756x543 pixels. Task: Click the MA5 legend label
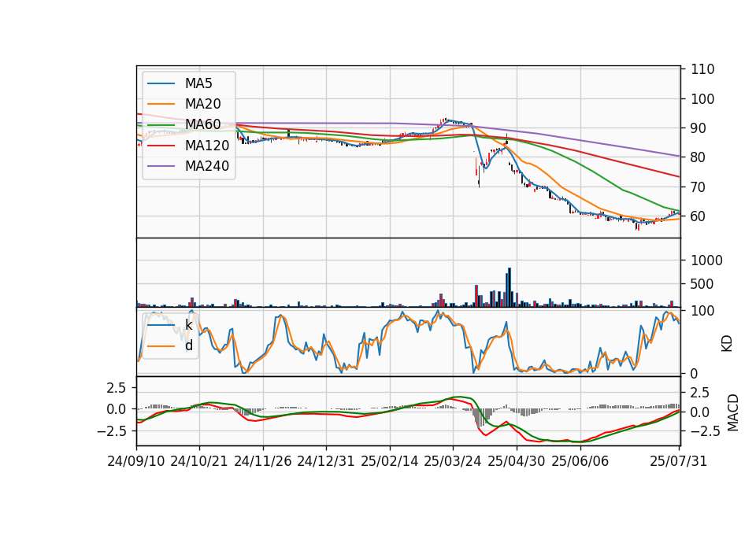[x=198, y=83]
